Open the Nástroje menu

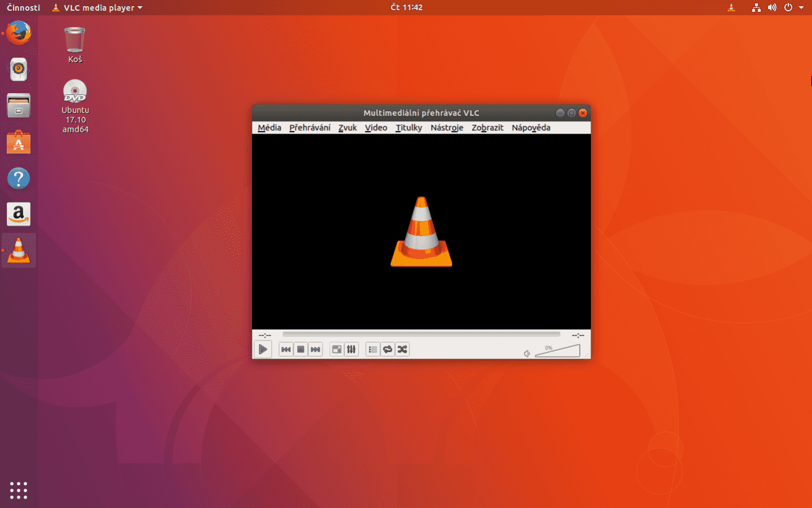(447, 128)
